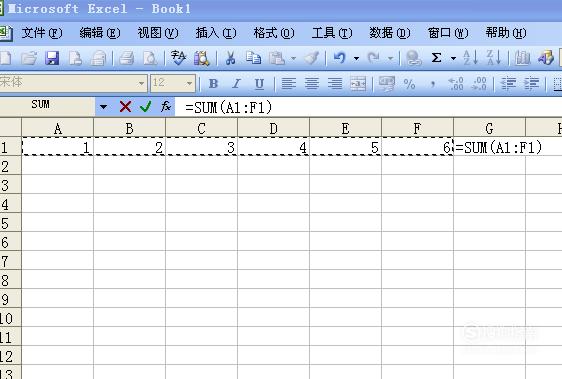Click the New workbook icon
This screenshot has height=379, width=562.
coord(5,58)
